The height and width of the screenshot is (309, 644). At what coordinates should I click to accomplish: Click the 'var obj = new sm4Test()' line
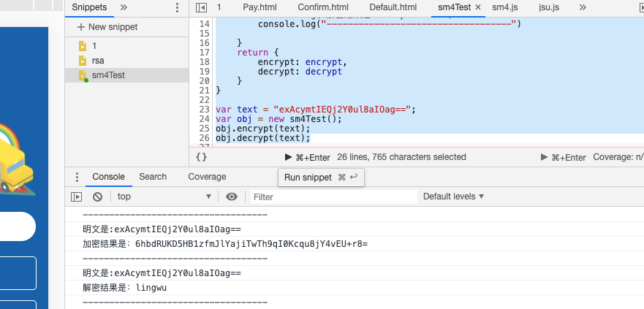pos(279,119)
